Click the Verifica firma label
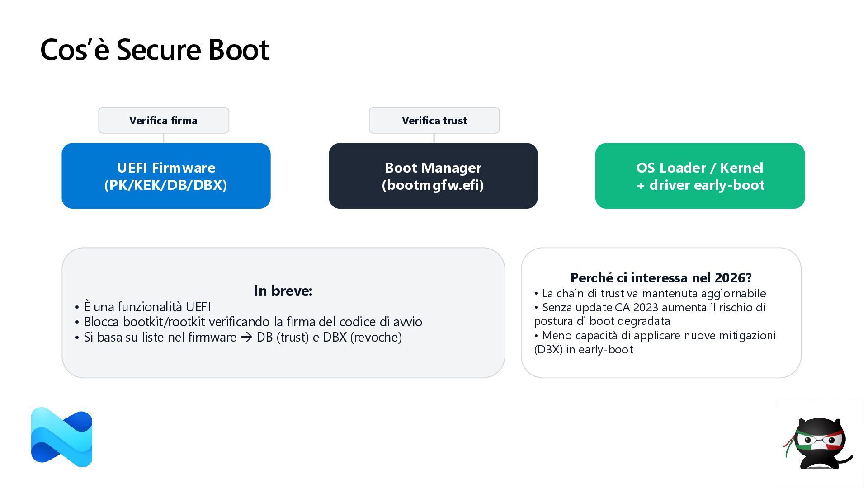Screen dimensions: 868x488 tap(163, 121)
